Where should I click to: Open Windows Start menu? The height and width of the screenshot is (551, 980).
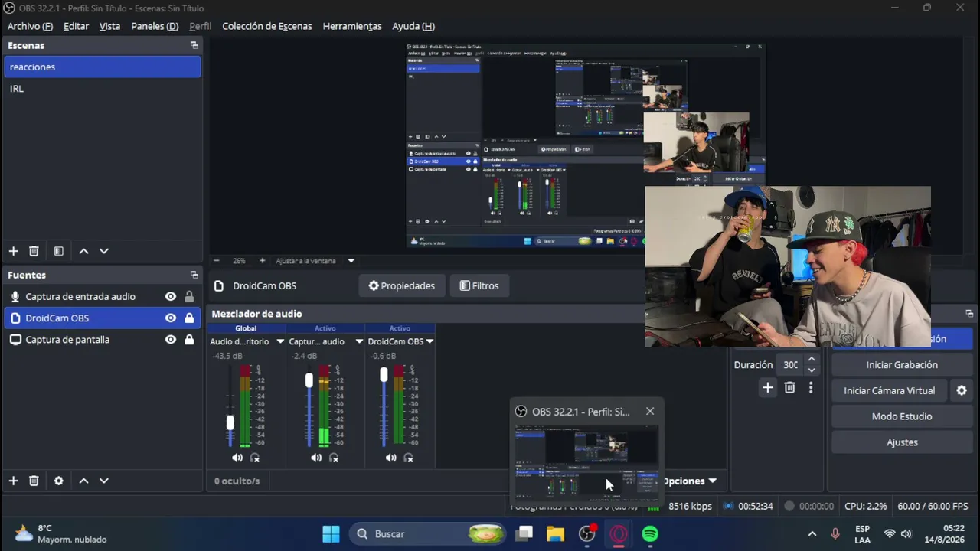pyautogui.click(x=331, y=534)
